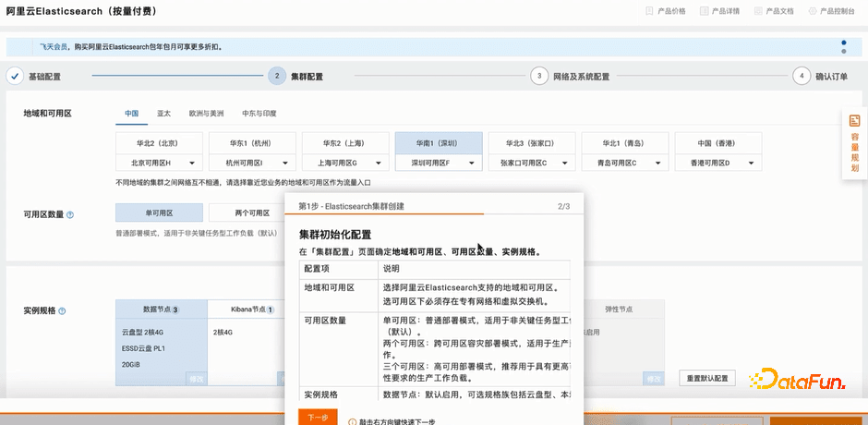The image size is (868, 425).
Task: Click the 配置项 table header cell
Action: 338,269
